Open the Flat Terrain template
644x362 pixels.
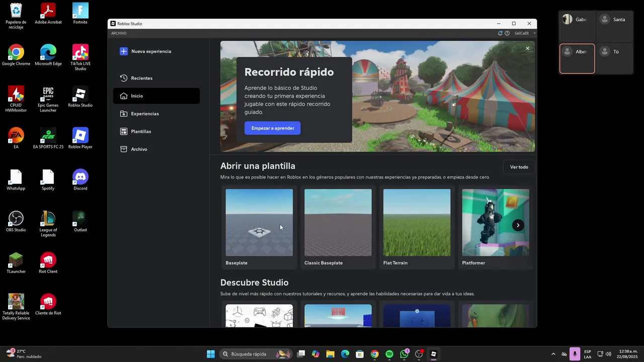(x=417, y=228)
